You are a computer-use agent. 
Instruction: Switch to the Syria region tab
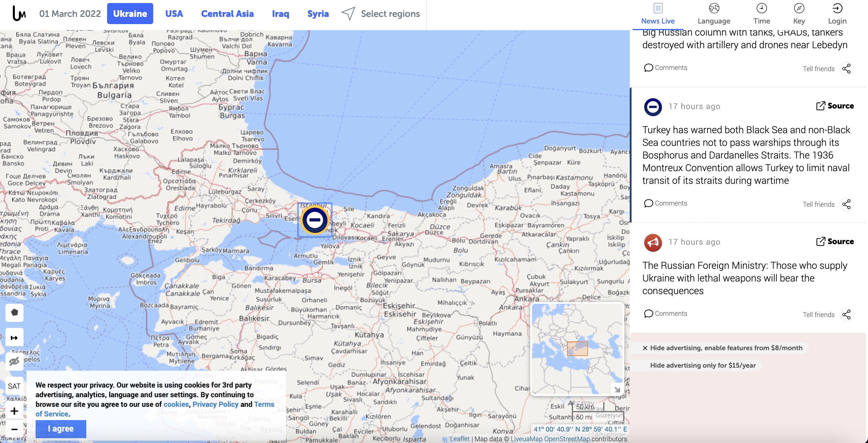pos(318,14)
